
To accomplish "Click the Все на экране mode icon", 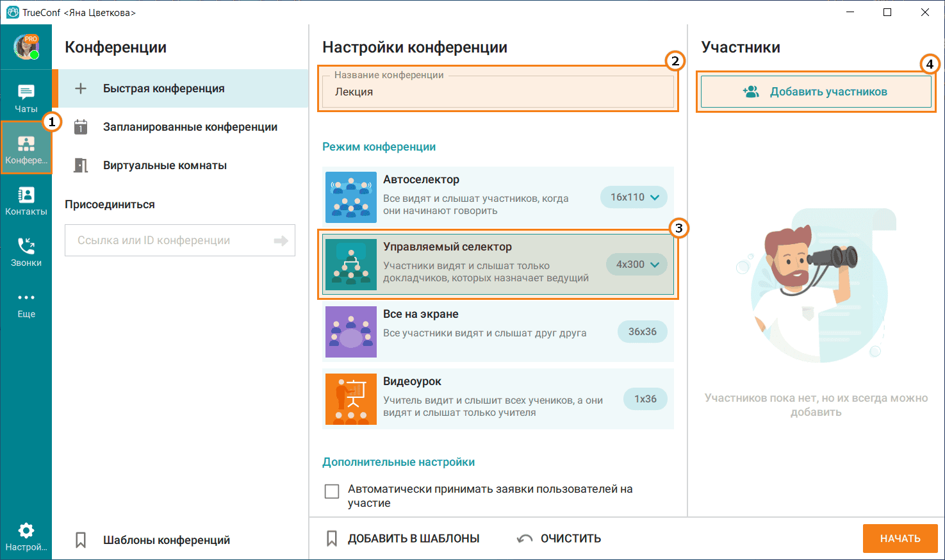I will point(351,332).
